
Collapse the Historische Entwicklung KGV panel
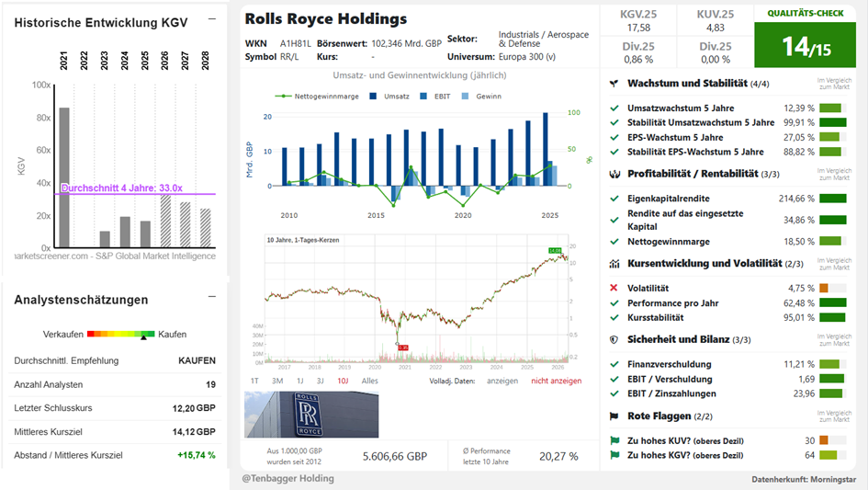(x=212, y=19)
